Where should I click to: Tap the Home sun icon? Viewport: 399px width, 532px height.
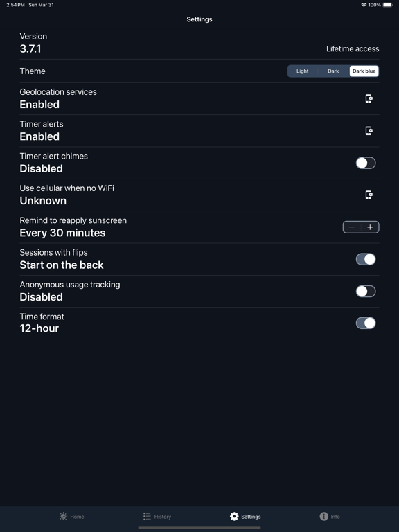click(x=63, y=516)
